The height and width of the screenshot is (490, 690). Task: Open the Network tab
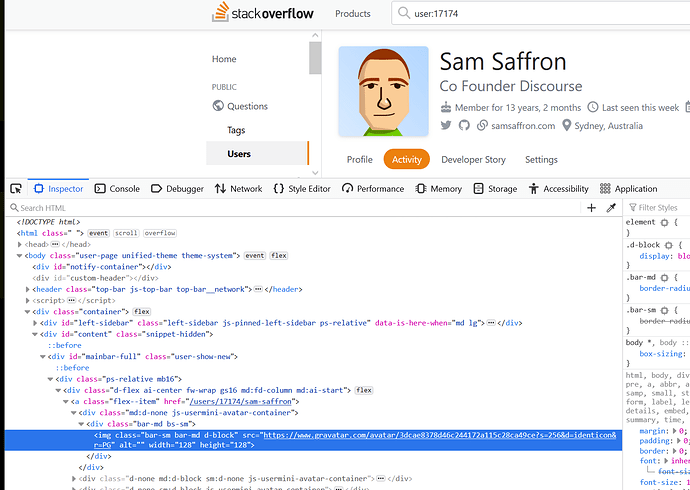[239, 189]
